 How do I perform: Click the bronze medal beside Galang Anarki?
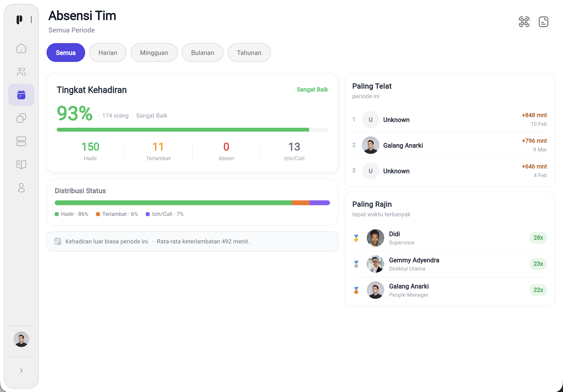click(356, 290)
